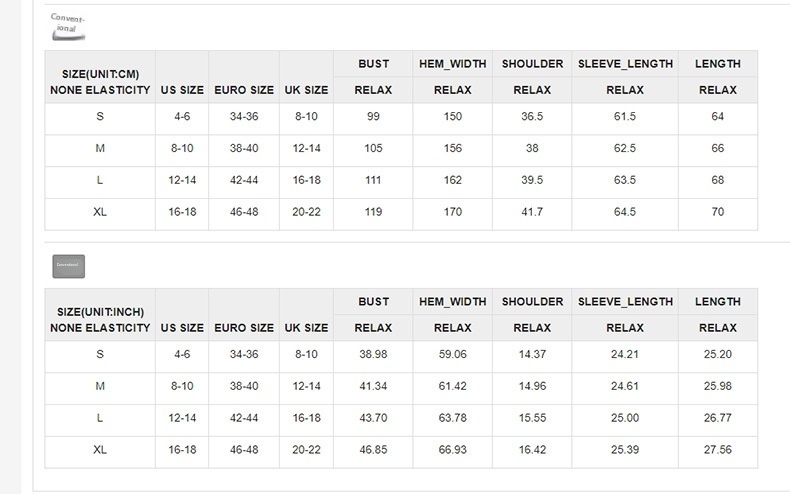Click the BUST header in the centimeter table
This screenshot has width=790, height=494.
373,64
